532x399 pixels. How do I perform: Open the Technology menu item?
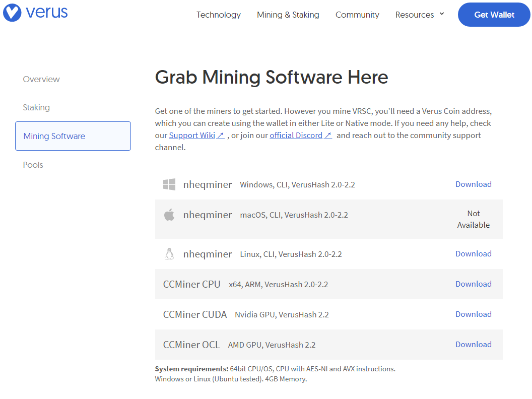(218, 15)
